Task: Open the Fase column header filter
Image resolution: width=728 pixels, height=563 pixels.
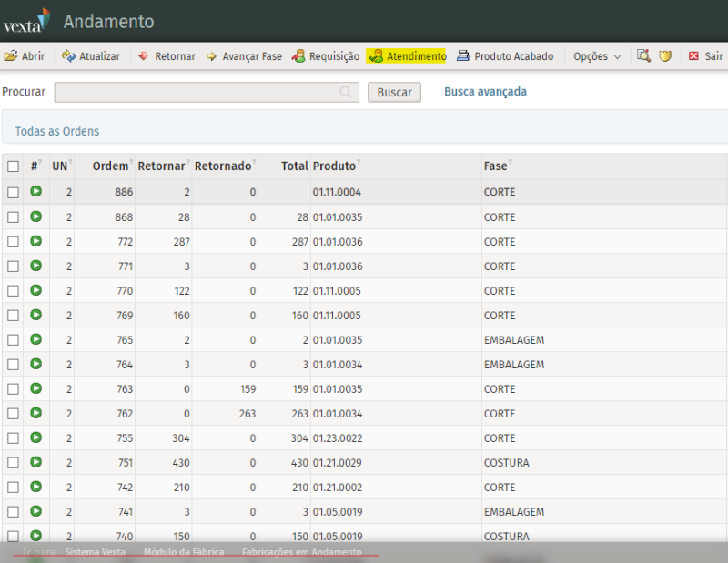Action: click(511, 164)
